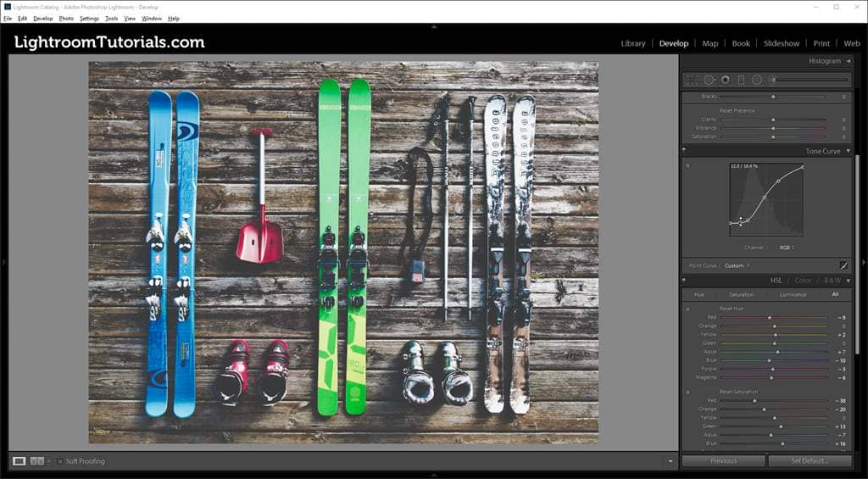Adjust the Red hue slider handle

pyautogui.click(x=770, y=317)
